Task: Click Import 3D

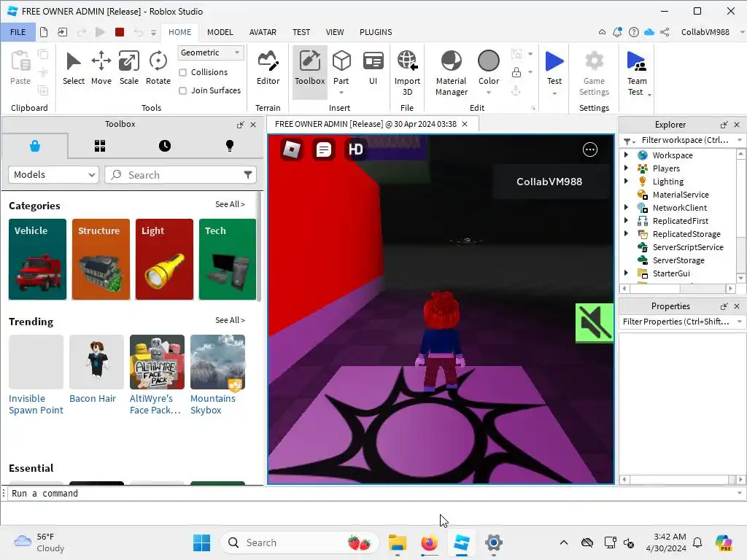Action: click(x=407, y=72)
